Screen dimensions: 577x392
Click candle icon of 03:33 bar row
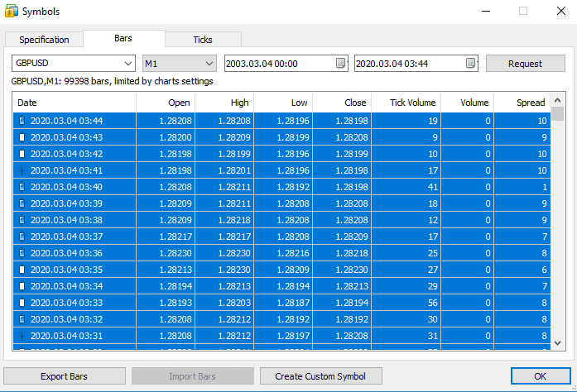point(22,303)
